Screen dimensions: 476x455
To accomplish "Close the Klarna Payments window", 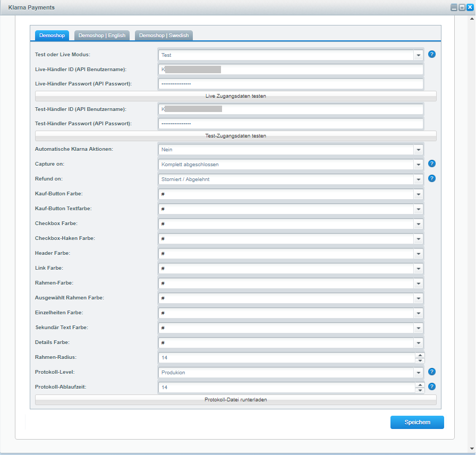I will click(x=470, y=7).
